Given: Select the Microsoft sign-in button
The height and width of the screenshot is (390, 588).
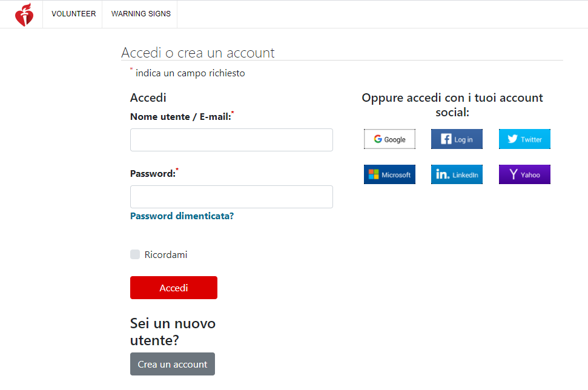Looking at the screenshot, I should tap(389, 174).
